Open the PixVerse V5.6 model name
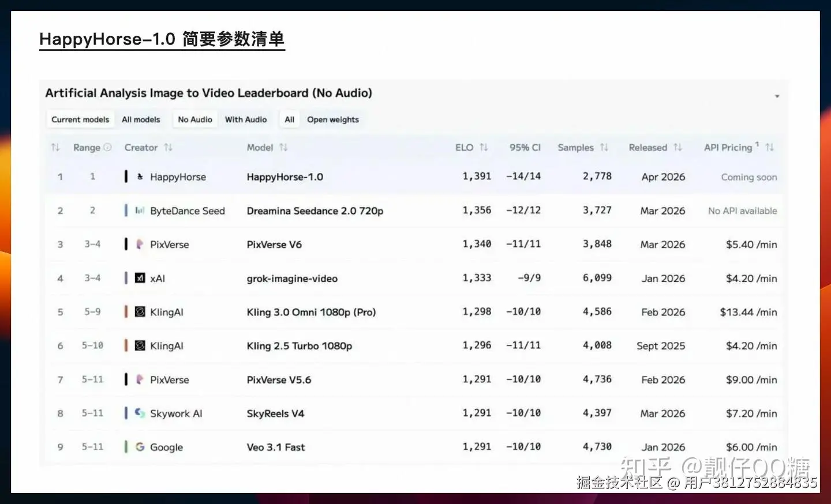 coord(279,380)
